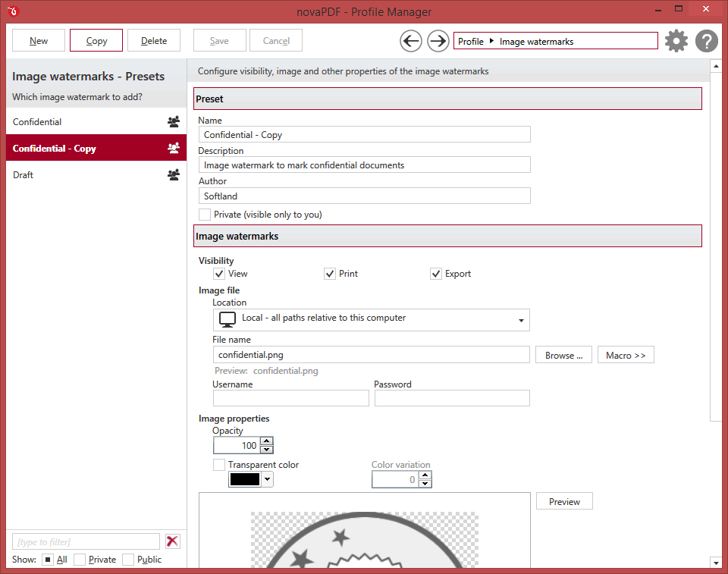
Task: Go back with the left arrow button
Action: click(x=411, y=41)
